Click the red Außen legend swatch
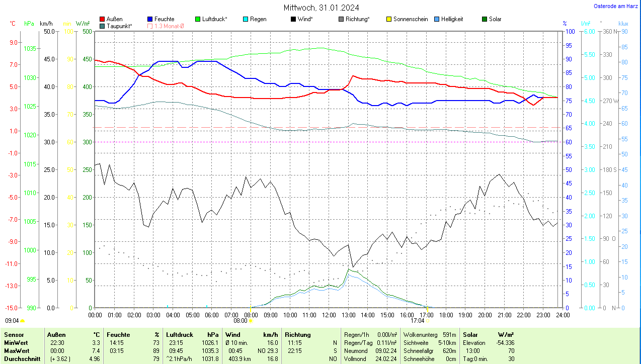 (103, 19)
